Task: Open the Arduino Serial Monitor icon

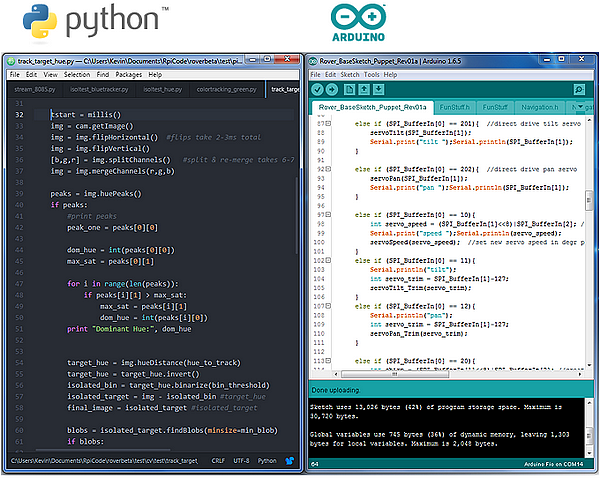Action: pyautogui.click(x=579, y=90)
